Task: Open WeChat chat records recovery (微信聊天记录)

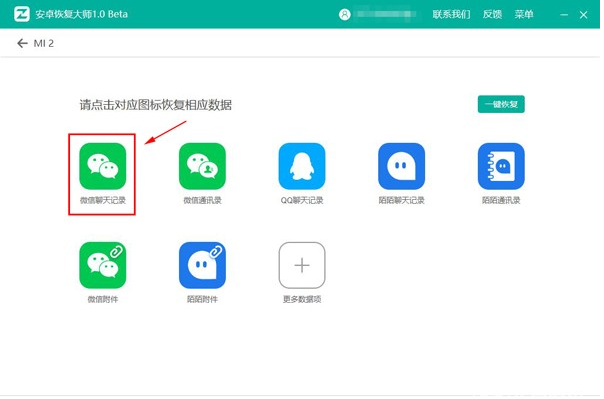Action: (103, 167)
